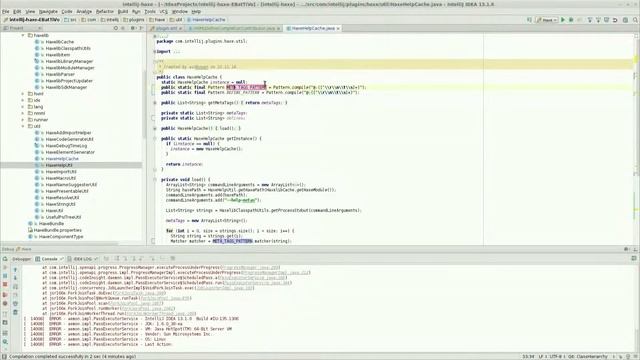This screenshot has height=360, width=640.
Task: Click the red Stop icon in debug sidebar
Action: pos(5,284)
